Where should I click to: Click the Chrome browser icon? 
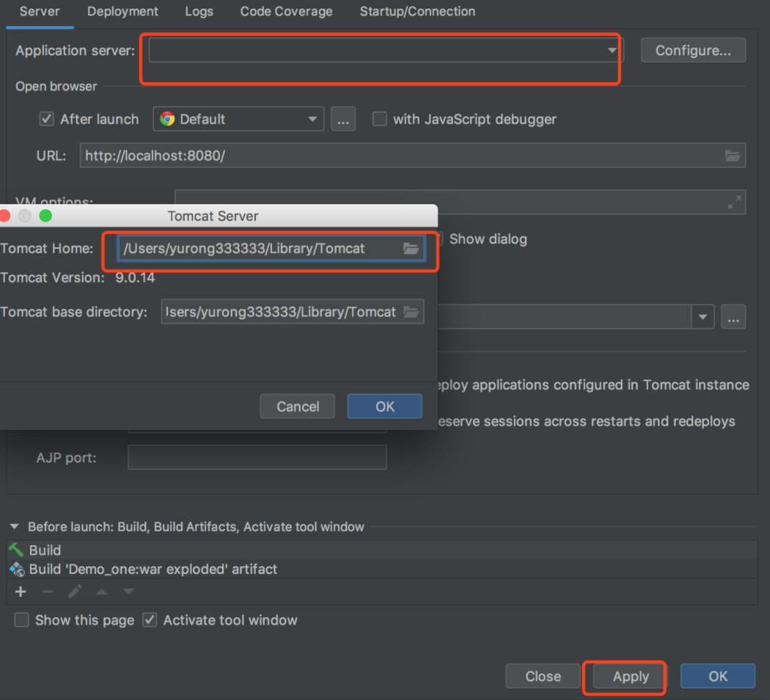[x=167, y=119]
